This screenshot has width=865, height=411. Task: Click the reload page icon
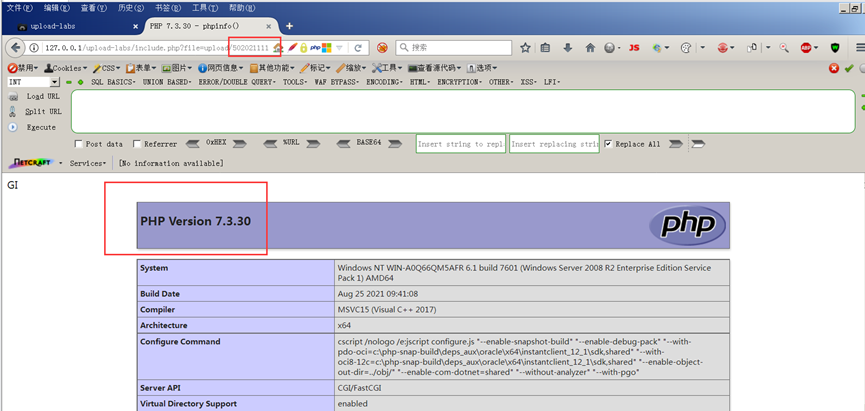pyautogui.click(x=358, y=48)
